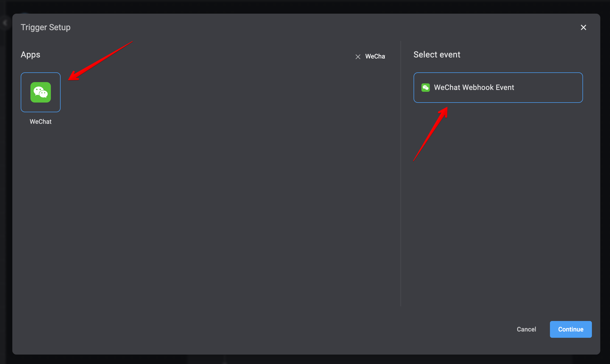Click inside the WeCha search field

(375, 56)
